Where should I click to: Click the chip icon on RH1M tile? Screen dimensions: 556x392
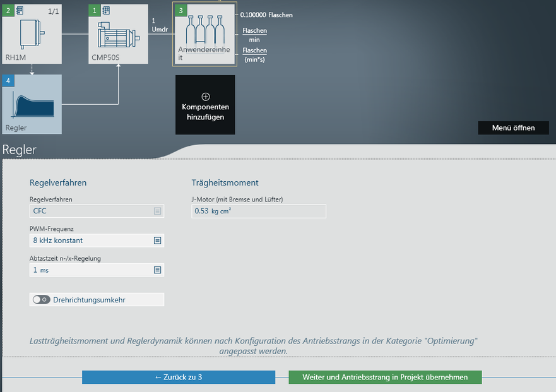(x=20, y=11)
